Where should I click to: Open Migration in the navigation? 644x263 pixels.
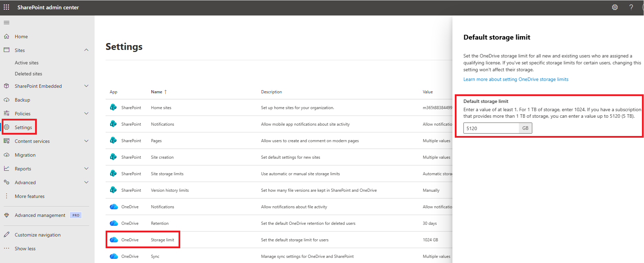(x=25, y=155)
